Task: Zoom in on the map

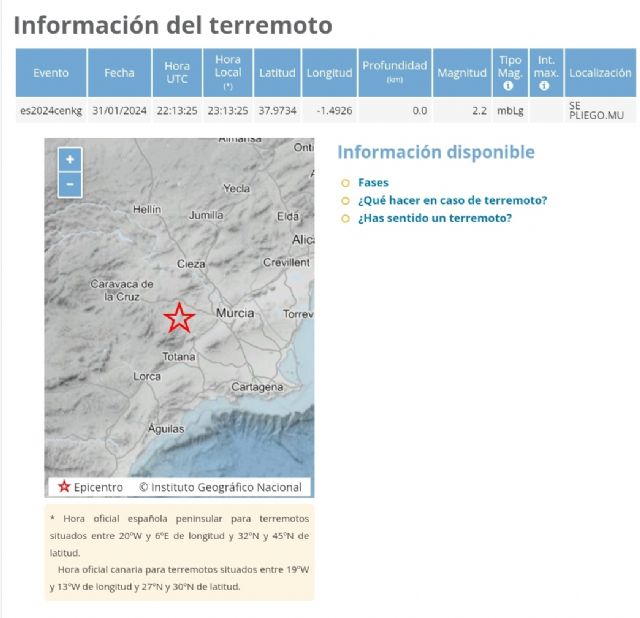Action: click(x=70, y=160)
